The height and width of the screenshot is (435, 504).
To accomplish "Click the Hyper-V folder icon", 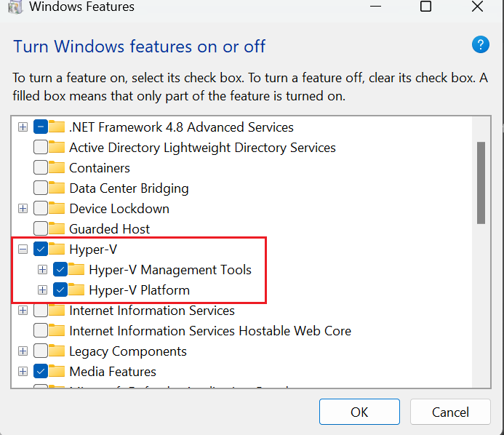I will (x=57, y=250).
